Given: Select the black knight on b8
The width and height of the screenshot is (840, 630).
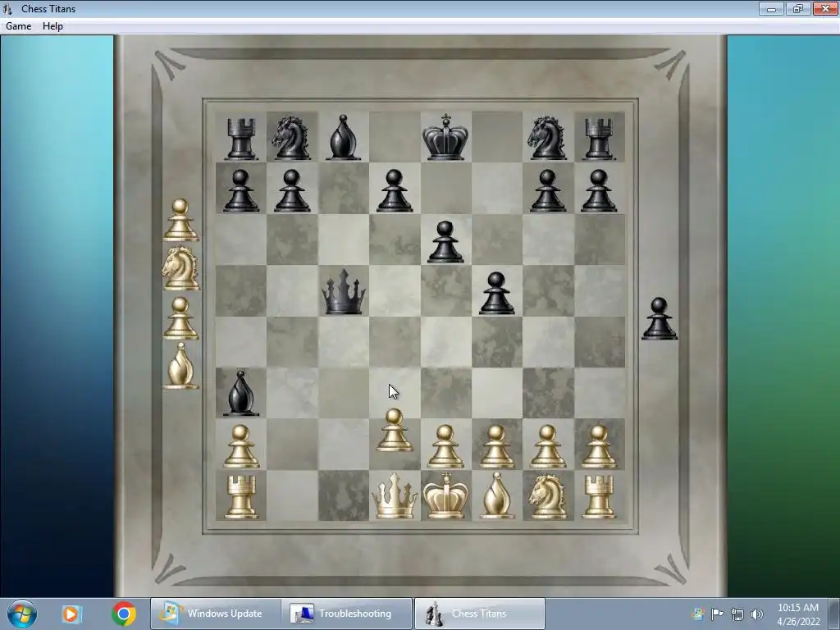Looking at the screenshot, I should click(291, 138).
